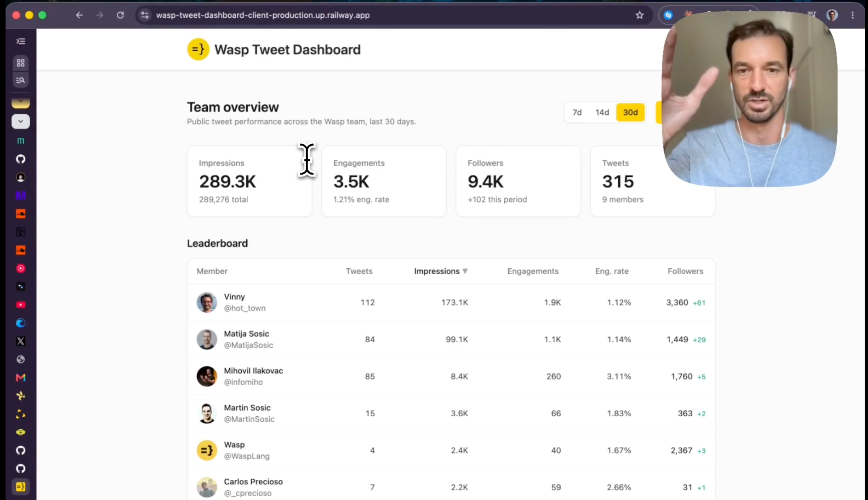Click the Wasp row's yellow avatar
This screenshot has width=868, height=500.
207,450
